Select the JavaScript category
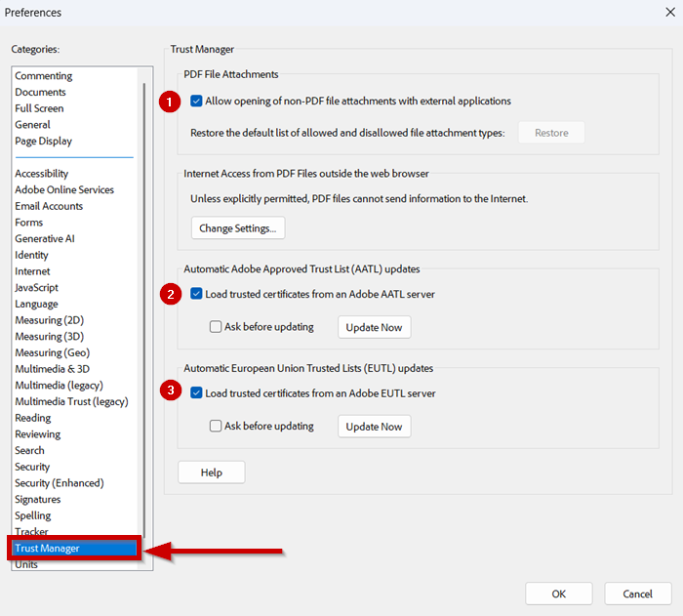The image size is (683, 616). point(36,288)
